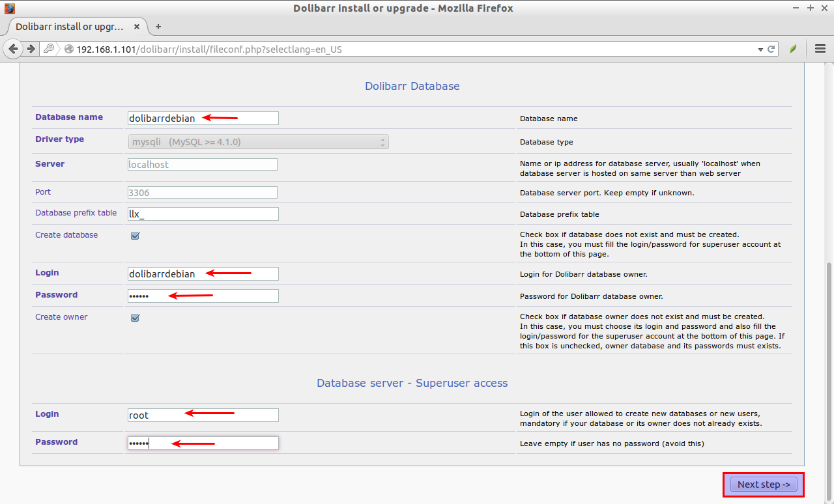
Task: Click the key icon in address bar
Action: tap(49, 49)
